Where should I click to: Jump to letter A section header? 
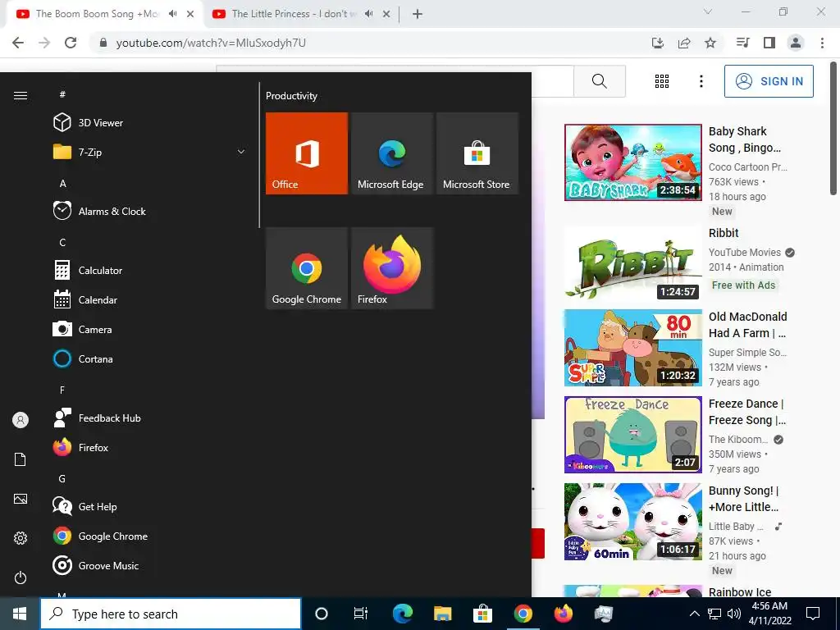click(x=62, y=183)
